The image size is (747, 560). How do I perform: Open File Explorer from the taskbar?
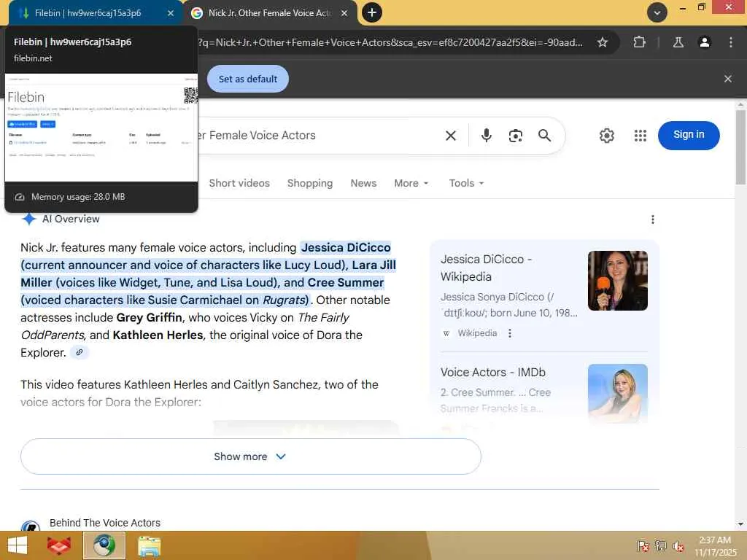(149, 545)
